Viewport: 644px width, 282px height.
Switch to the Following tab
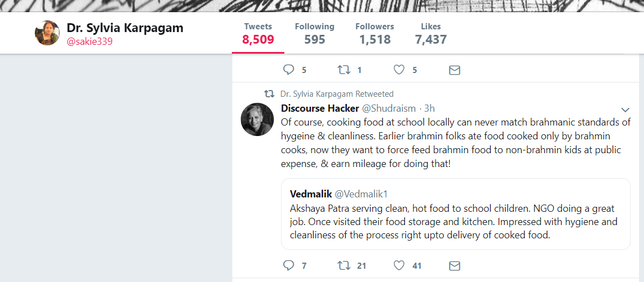point(314,34)
